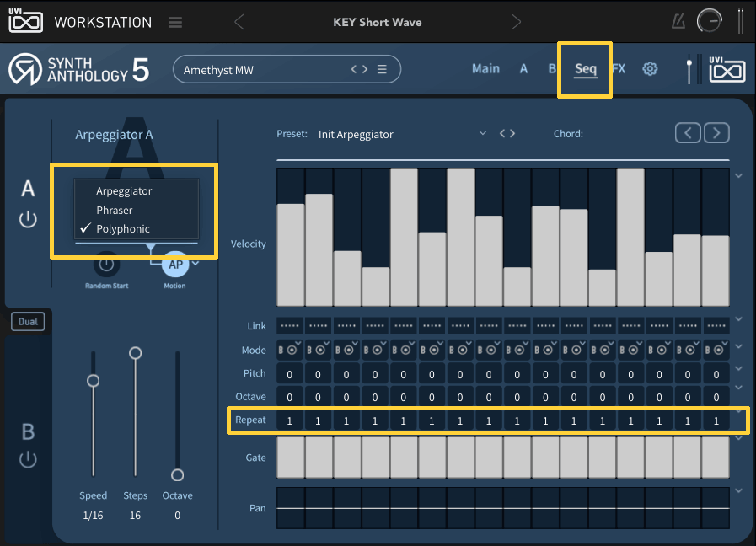Toggle the last step Link cell
The height and width of the screenshot is (546, 756).
tap(716, 326)
